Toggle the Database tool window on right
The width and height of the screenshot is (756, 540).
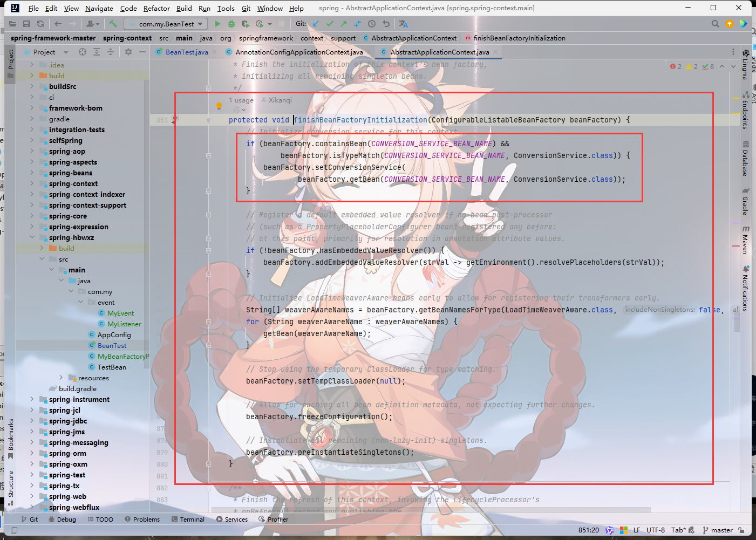pos(745,159)
